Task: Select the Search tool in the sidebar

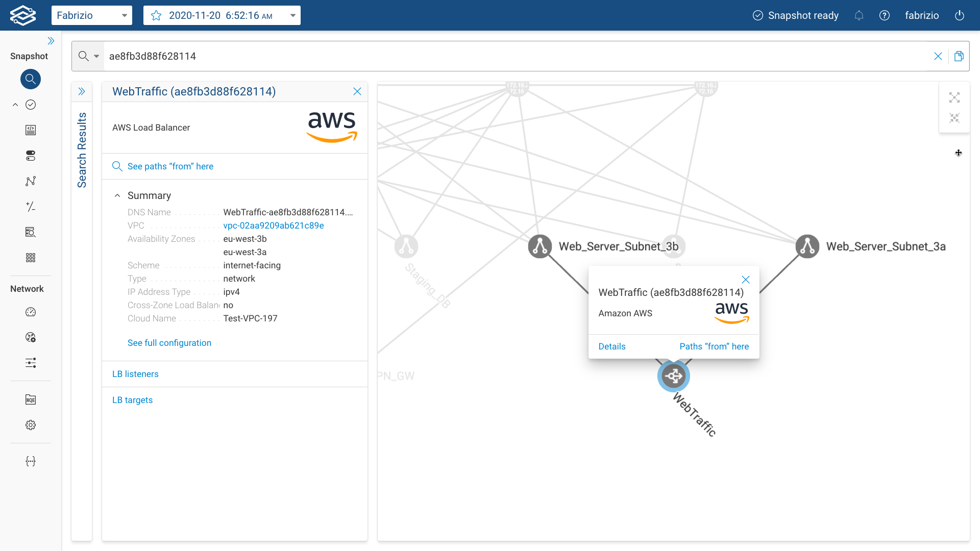Action: (x=31, y=79)
